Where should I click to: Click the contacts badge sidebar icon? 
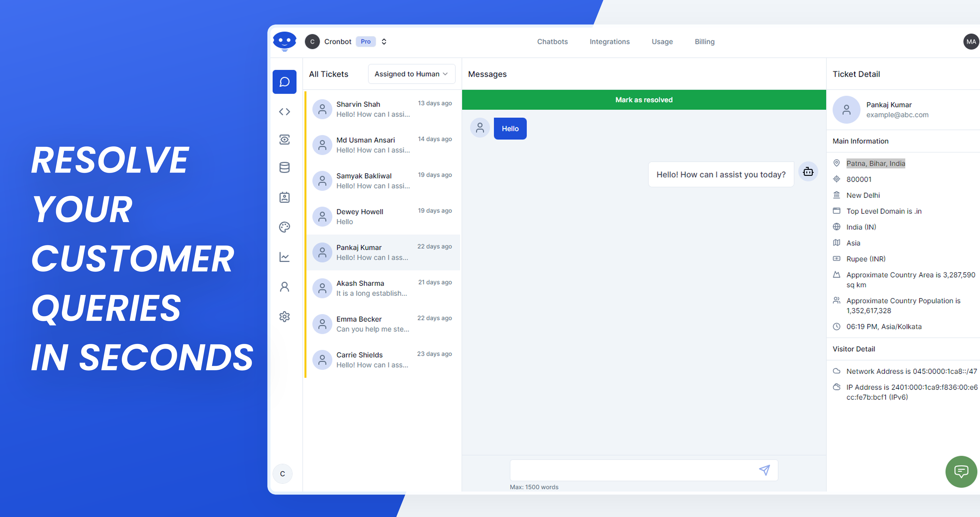[x=284, y=197]
